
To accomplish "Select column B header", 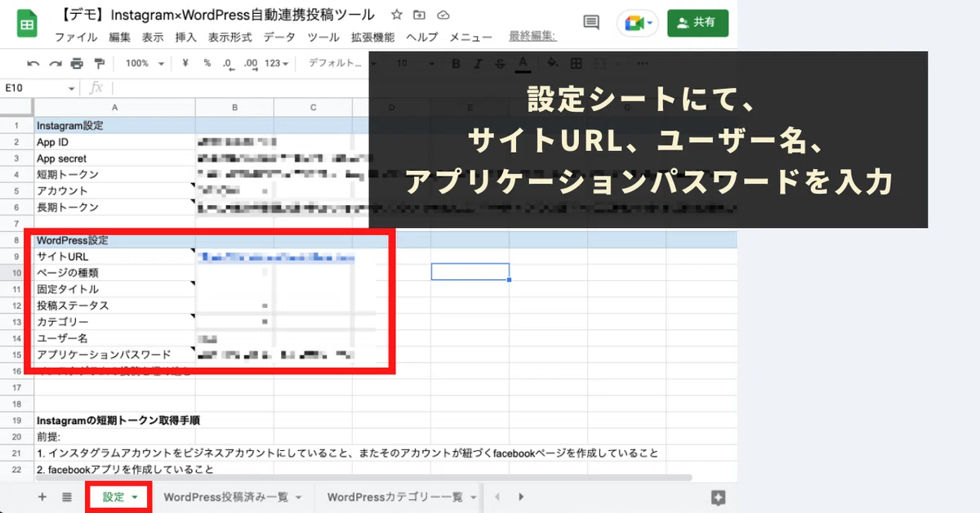I will coord(234,108).
